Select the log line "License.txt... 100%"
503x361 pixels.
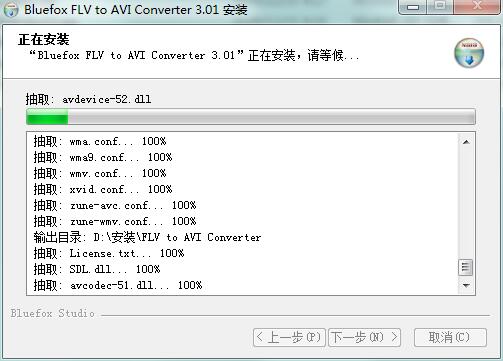tap(109, 253)
